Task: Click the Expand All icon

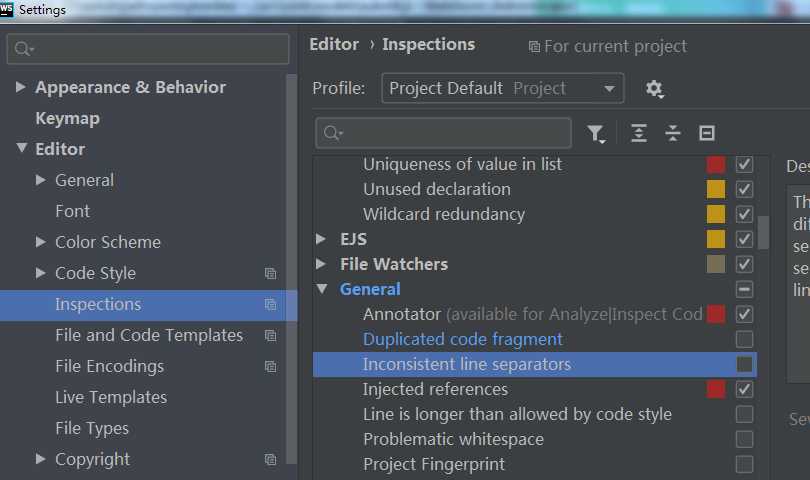Action: (x=639, y=133)
